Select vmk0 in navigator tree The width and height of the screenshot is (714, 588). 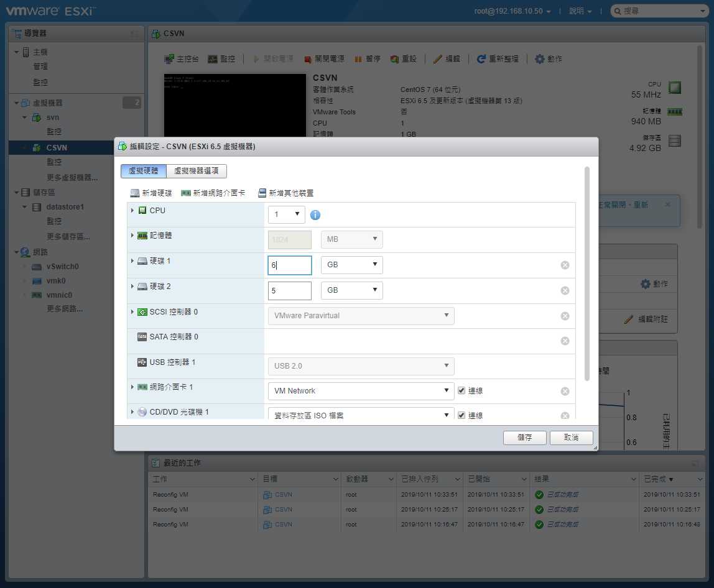click(56, 281)
